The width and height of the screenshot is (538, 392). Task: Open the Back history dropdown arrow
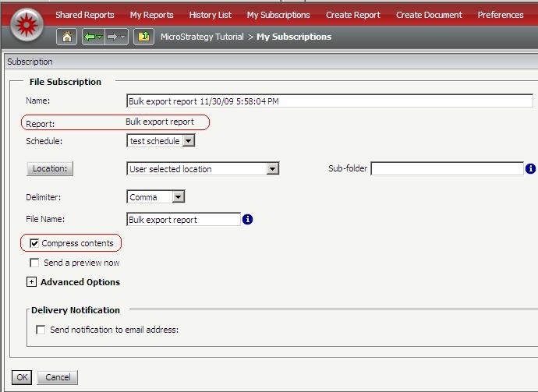tap(100, 37)
